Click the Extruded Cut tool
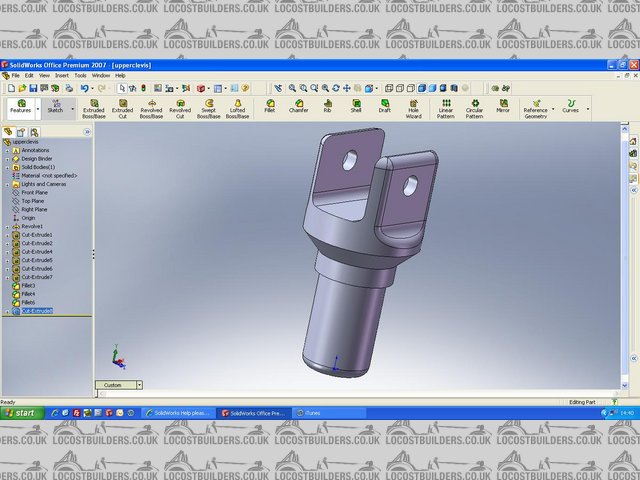This screenshot has width=640, height=480. click(x=122, y=107)
